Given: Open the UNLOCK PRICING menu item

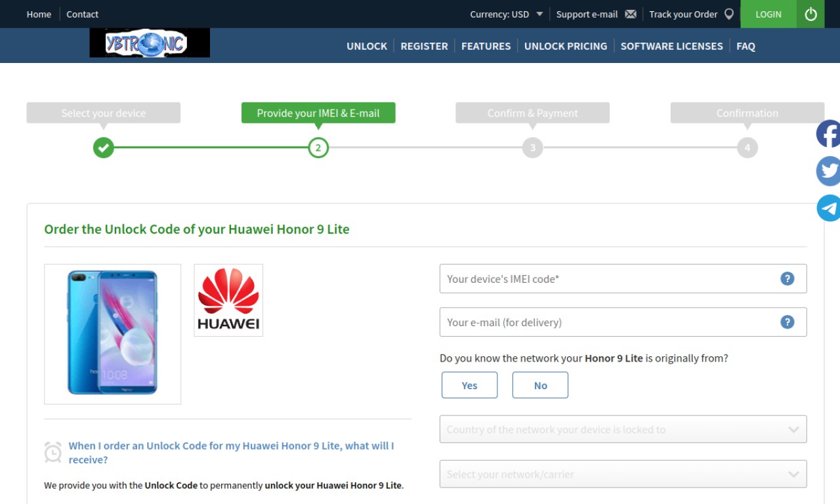Looking at the screenshot, I should [x=566, y=46].
